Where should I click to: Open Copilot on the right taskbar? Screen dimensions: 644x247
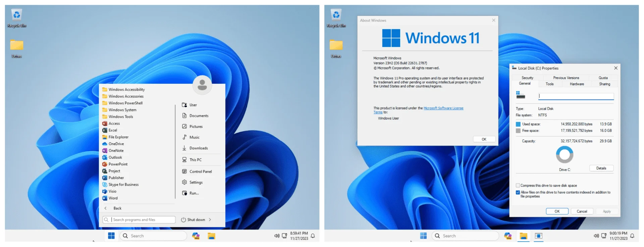pos(508,236)
